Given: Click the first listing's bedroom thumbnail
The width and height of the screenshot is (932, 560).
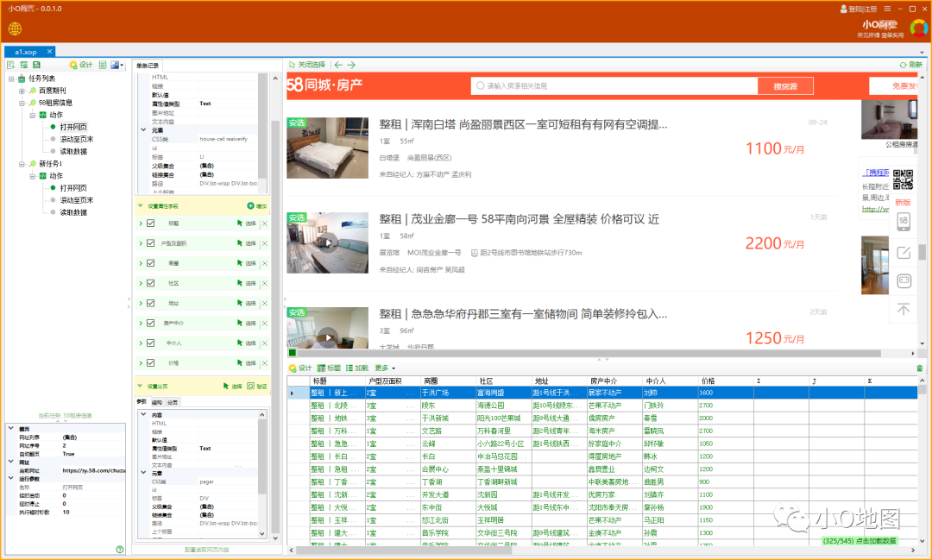Looking at the screenshot, I should [x=328, y=148].
